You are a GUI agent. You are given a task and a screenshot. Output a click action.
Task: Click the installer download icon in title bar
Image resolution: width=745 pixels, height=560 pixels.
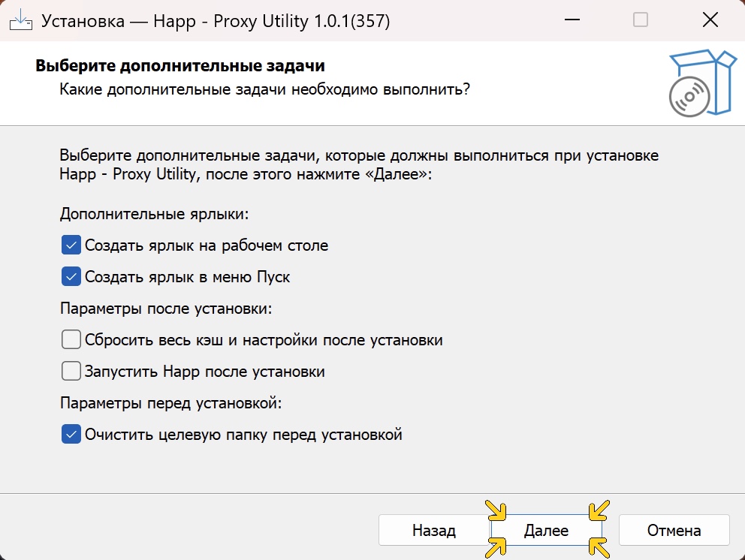click(x=22, y=20)
